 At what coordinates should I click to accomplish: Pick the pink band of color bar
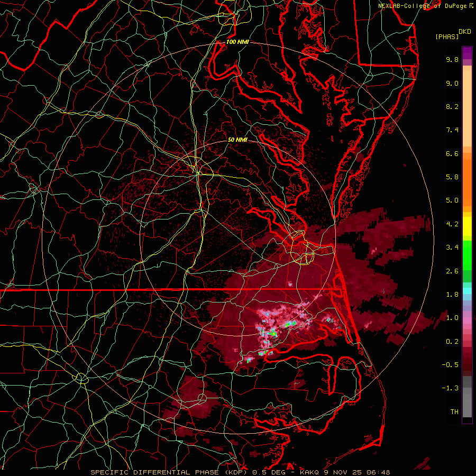pyautogui.click(x=467, y=321)
